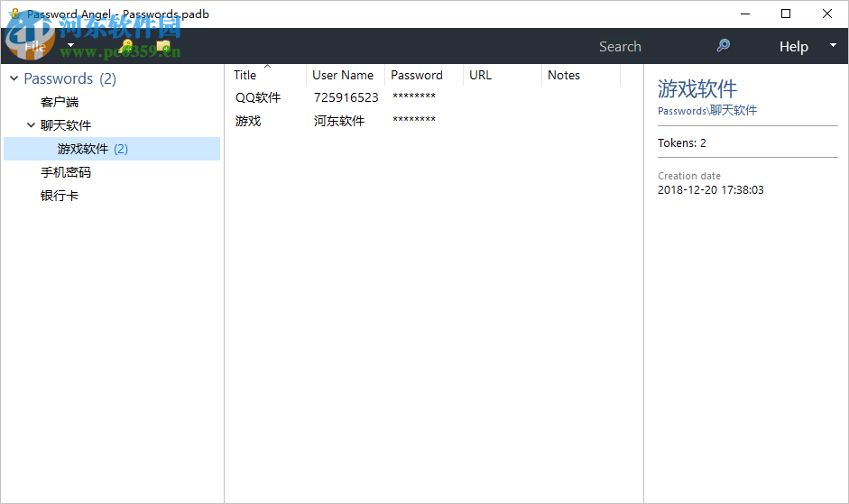Click the user name 河东软件
Image resolution: width=849 pixels, height=504 pixels.
(339, 121)
